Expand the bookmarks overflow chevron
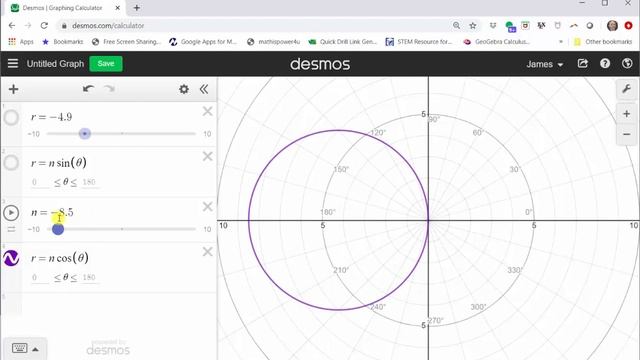The height and width of the screenshot is (360, 640). [561, 42]
